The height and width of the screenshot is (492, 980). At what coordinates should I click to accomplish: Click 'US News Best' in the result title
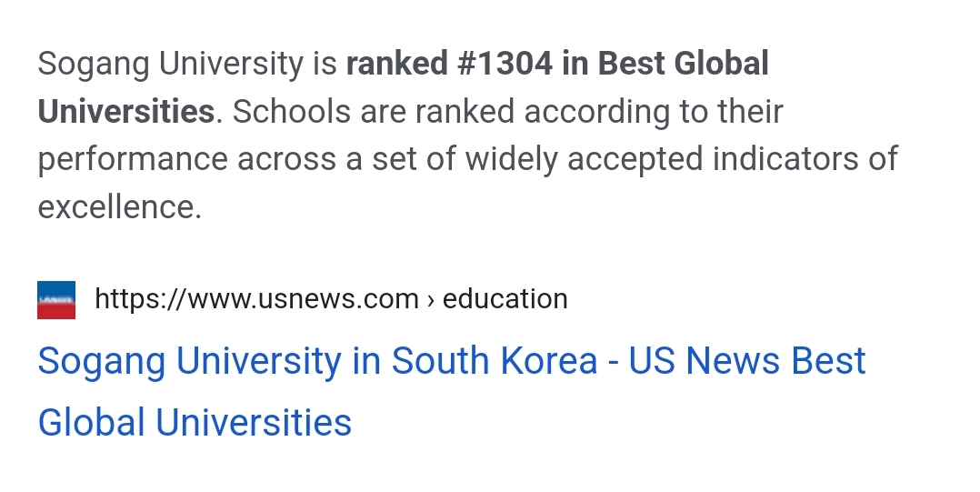tap(747, 362)
